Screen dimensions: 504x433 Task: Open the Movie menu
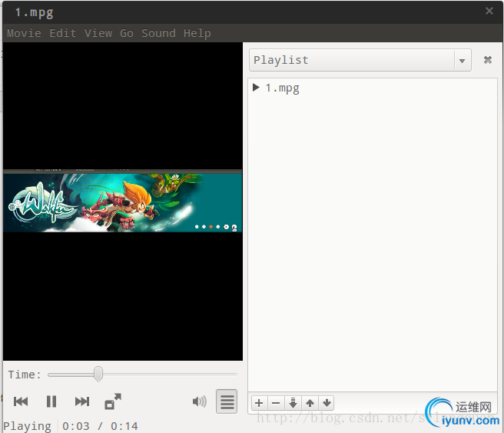(24, 33)
